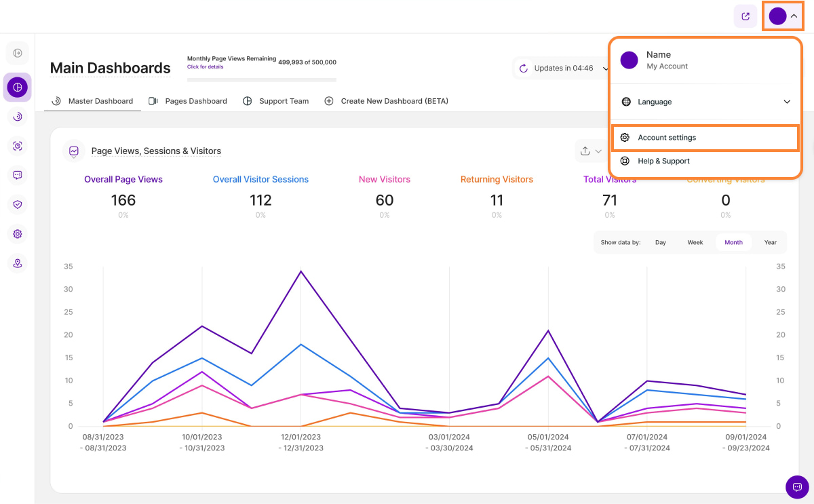The height and width of the screenshot is (504, 814).
Task: Open the live chat widget bubble
Action: [797, 487]
